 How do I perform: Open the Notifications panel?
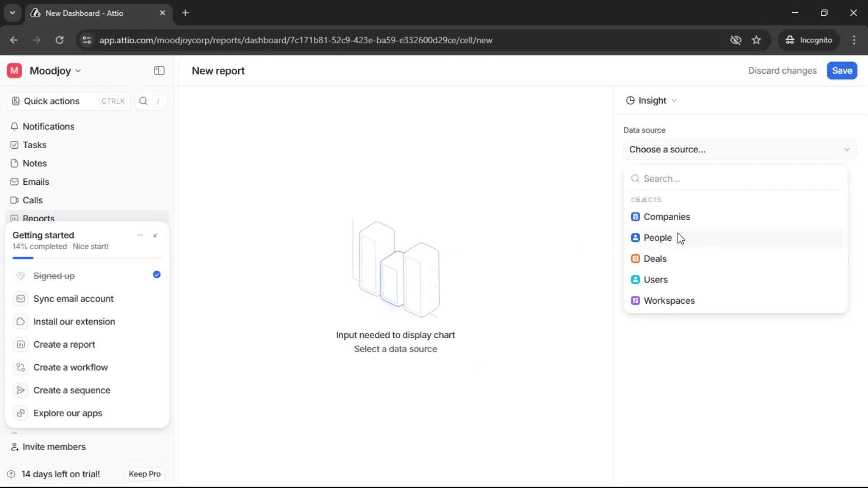click(x=48, y=127)
